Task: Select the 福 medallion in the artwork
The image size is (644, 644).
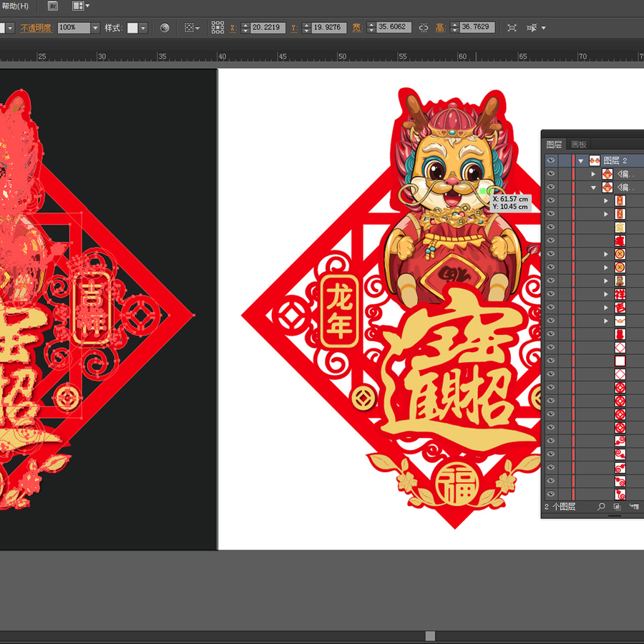Action: pyautogui.click(x=457, y=483)
